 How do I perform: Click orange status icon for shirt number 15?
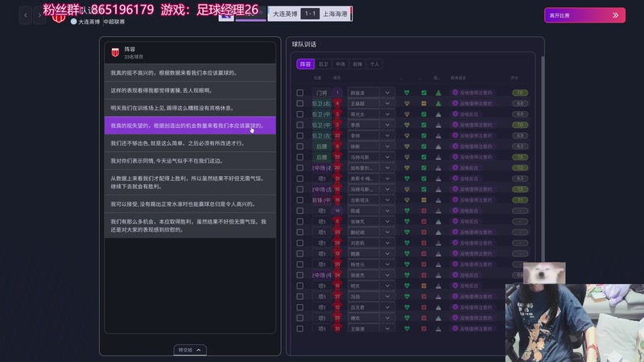424,286
